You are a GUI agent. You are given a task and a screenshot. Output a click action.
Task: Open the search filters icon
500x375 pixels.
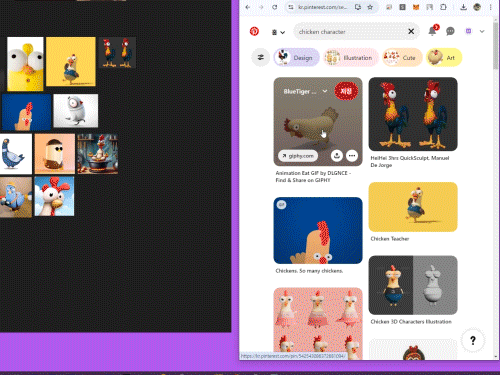(x=260, y=57)
